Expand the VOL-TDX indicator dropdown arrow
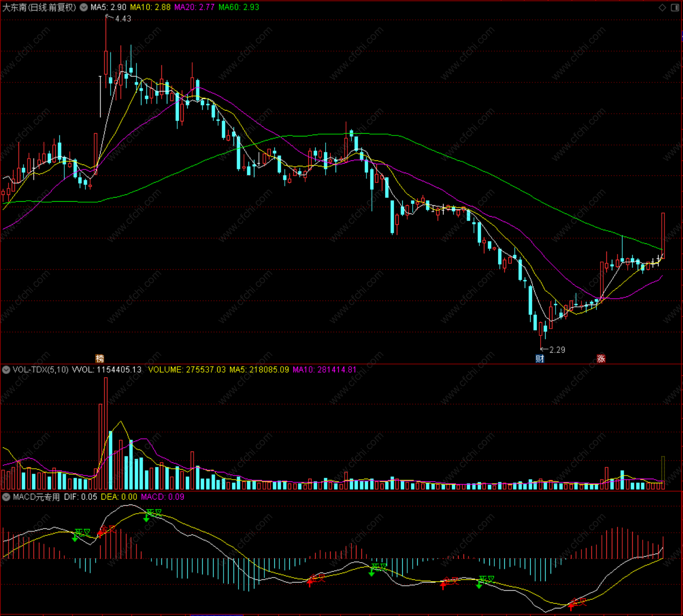 click(6, 370)
